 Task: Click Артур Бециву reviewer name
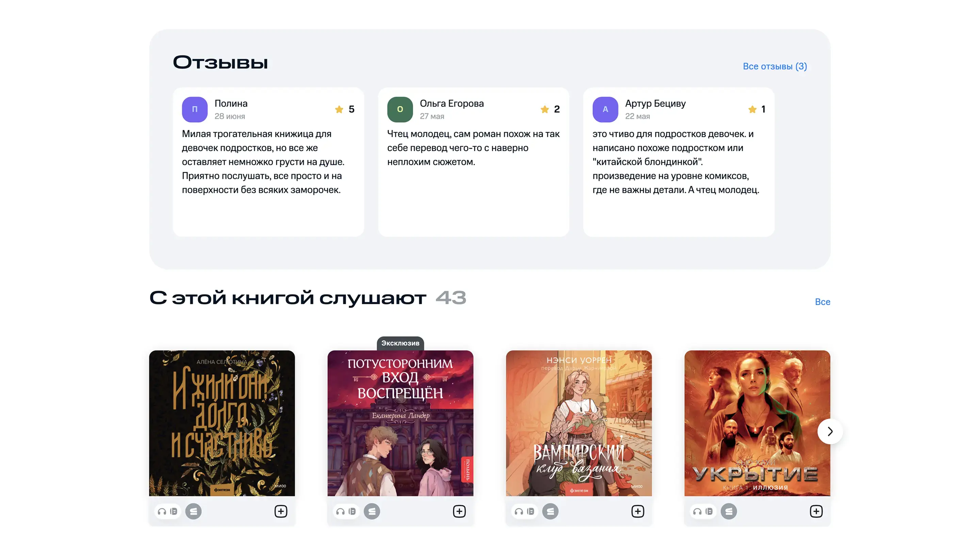click(x=655, y=103)
